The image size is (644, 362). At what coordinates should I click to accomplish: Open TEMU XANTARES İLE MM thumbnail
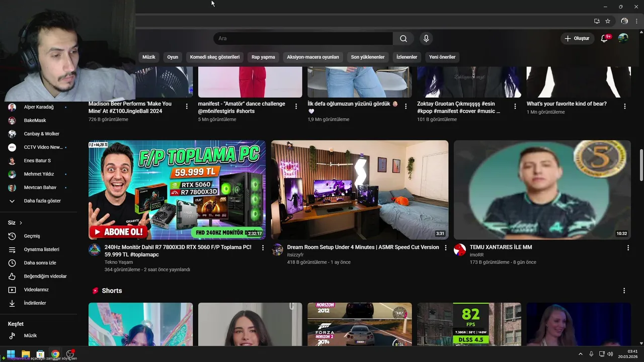pyautogui.click(x=542, y=190)
